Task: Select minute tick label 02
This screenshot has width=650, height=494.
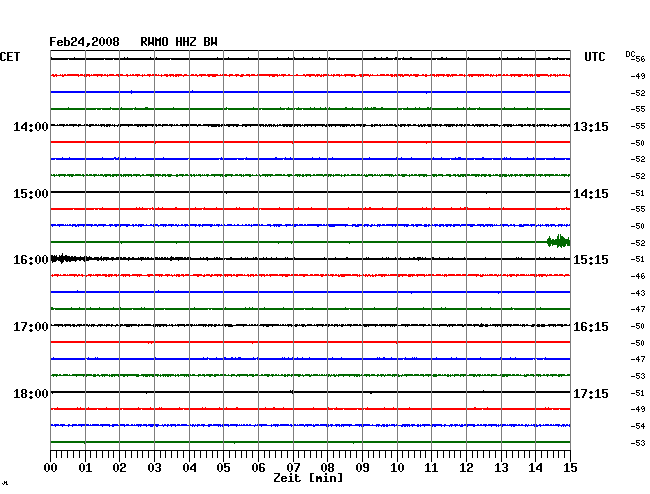Action: [119, 467]
